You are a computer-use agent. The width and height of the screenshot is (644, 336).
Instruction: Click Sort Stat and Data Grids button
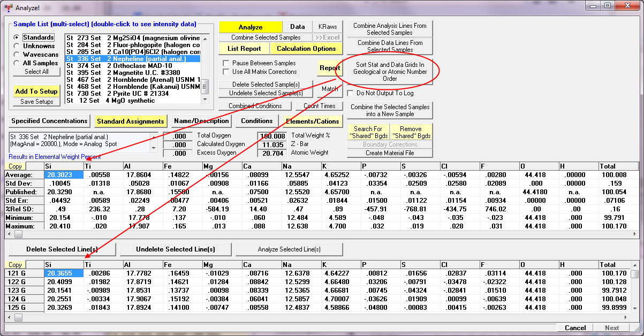[390, 72]
